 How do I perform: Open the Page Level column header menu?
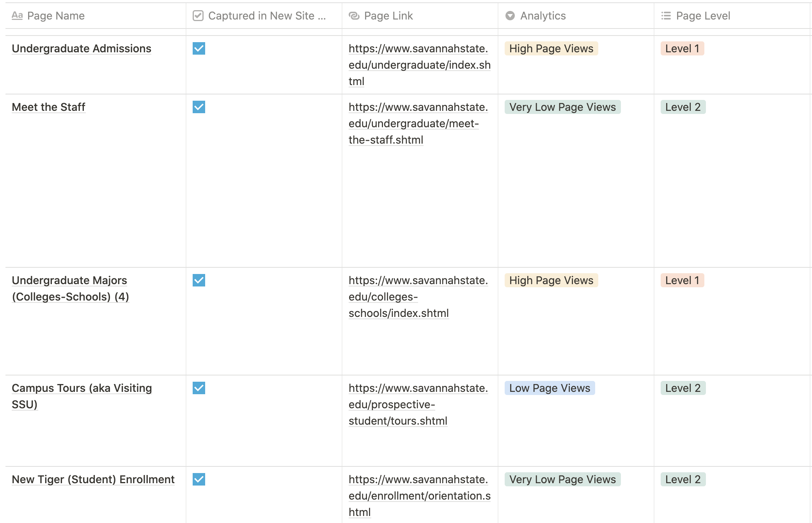pos(703,16)
